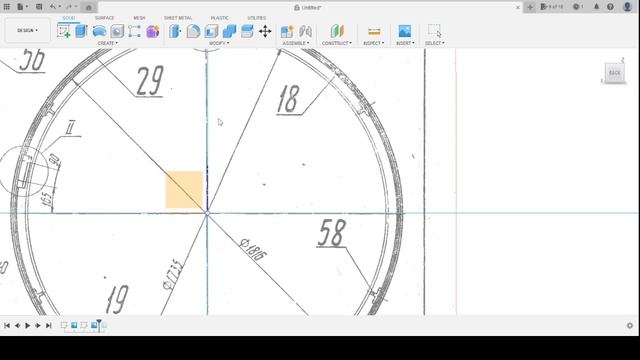Open the DESIGN workspace dropdown
640x360 pixels.
click(27, 30)
